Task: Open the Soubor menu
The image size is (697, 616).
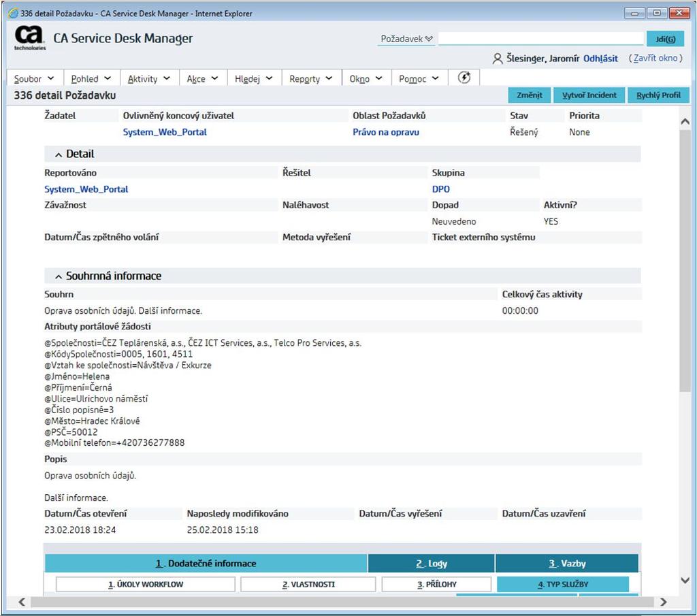Action: coord(34,79)
